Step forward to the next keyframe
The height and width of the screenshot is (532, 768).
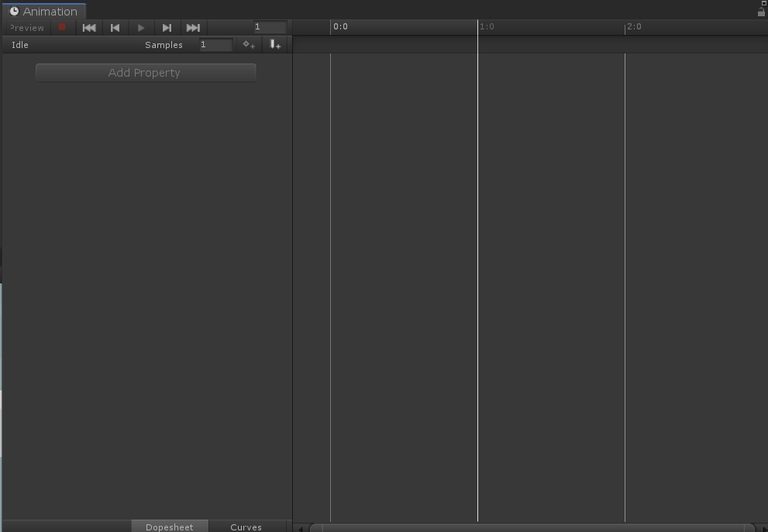click(x=167, y=27)
